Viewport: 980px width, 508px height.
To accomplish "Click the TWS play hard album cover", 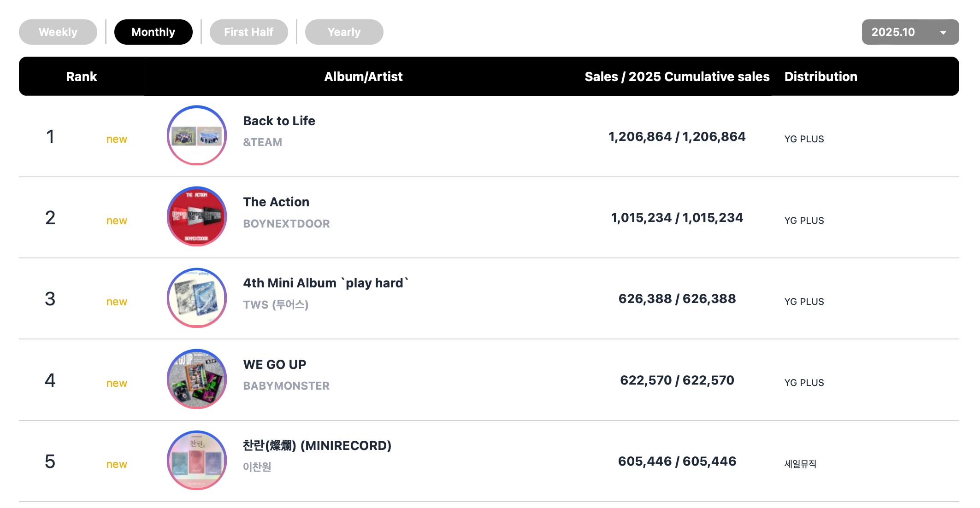I will pos(197,298).
